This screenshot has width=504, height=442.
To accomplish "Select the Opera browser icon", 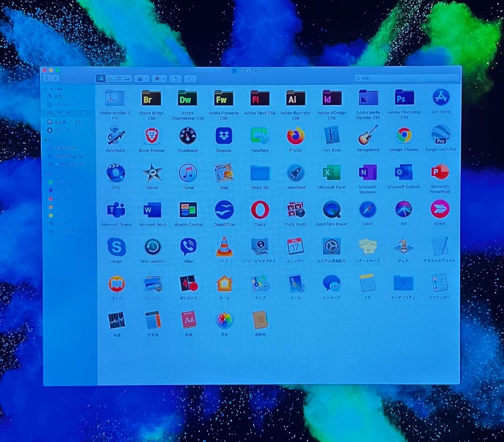I will (260, 210).
